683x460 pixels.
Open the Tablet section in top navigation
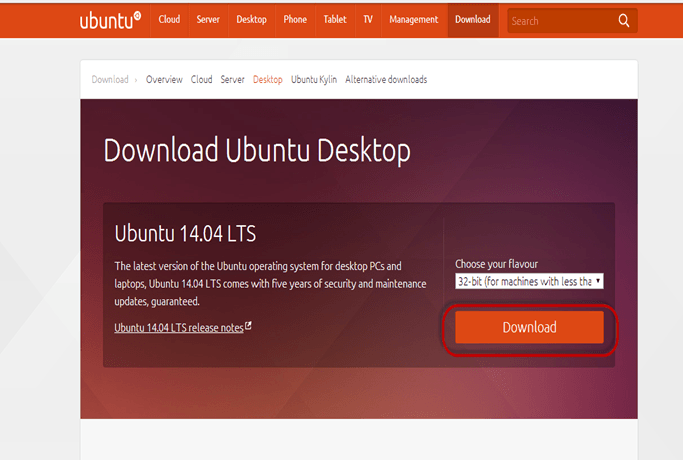(335, 20)
